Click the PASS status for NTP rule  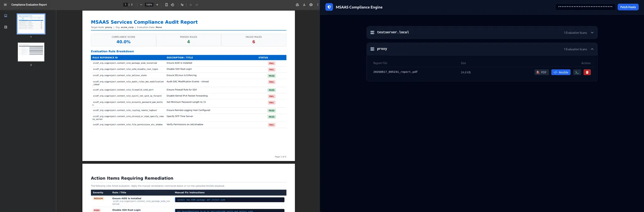(272, 117)
